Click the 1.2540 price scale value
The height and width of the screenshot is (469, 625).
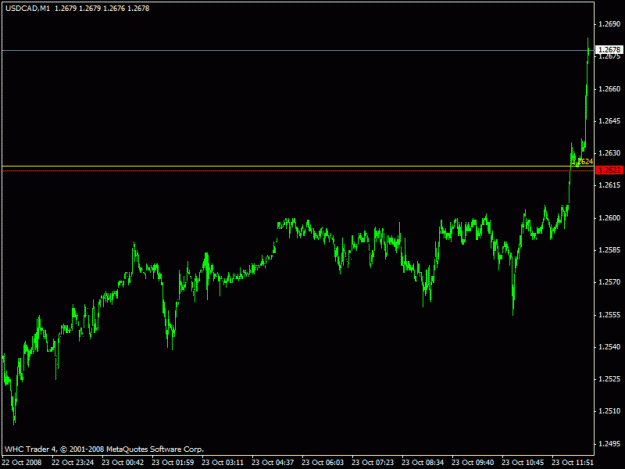pos(609,347)
